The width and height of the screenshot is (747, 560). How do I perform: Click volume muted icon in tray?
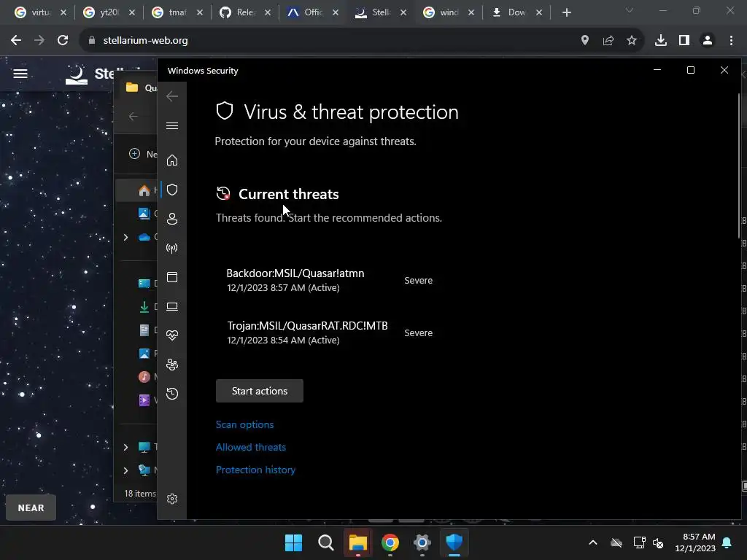point(659,542)
